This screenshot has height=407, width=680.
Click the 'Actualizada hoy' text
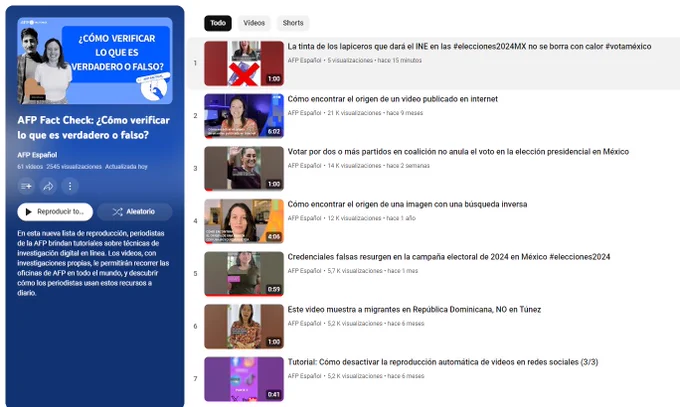pyautogui.click(x=126, y=167)
